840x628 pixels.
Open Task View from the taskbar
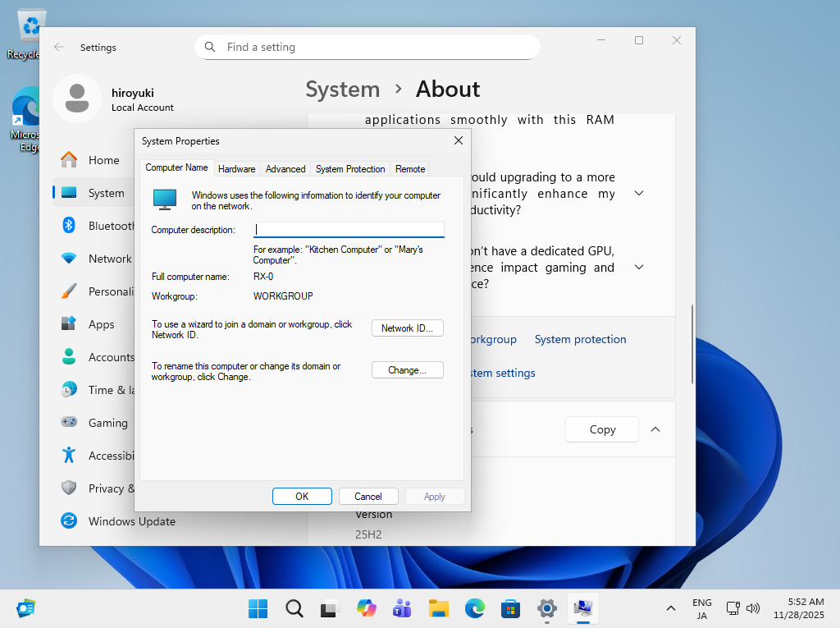click(x=330, y=608)
